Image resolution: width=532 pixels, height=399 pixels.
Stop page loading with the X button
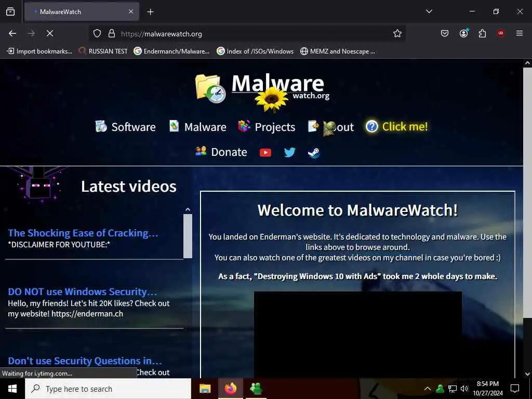(x=49, y=33)
